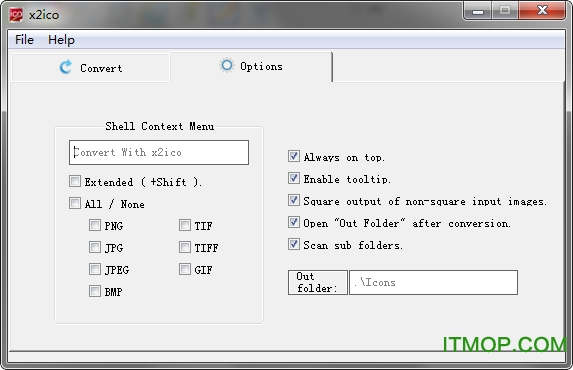Uncheck Enable tooltip option
The width and height of the screenshot is (573, 370).
[294, 178]
